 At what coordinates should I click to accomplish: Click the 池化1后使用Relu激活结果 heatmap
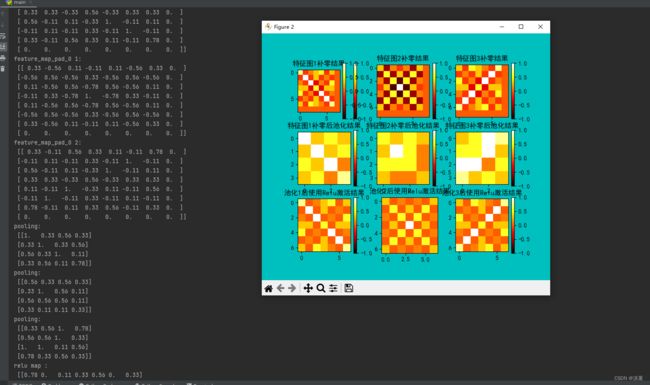(324, 225)
